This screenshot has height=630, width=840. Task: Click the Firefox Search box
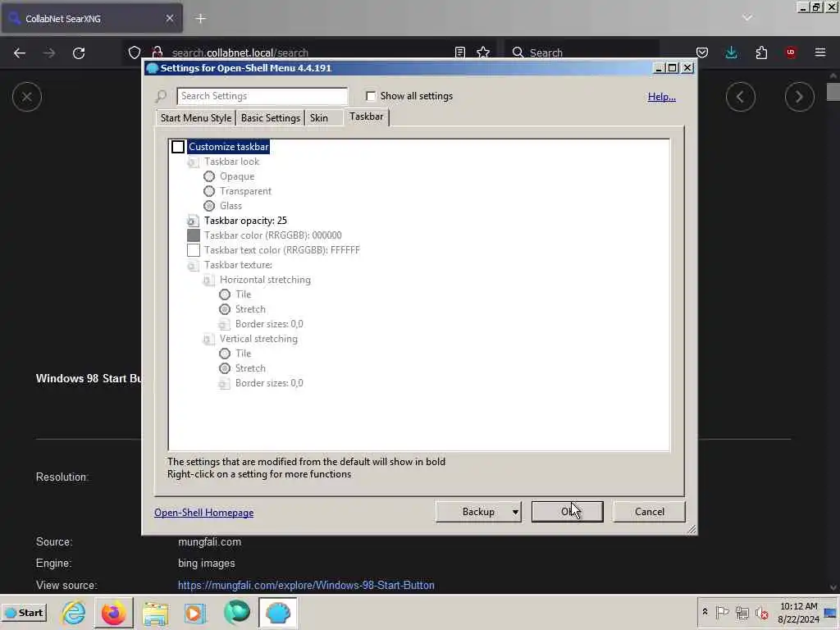tap(582, 52)
